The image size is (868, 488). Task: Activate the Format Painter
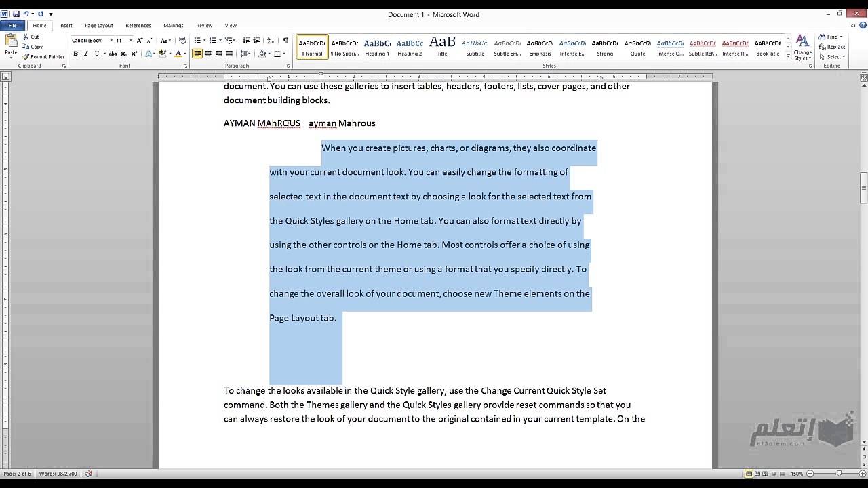click(44, 57)
